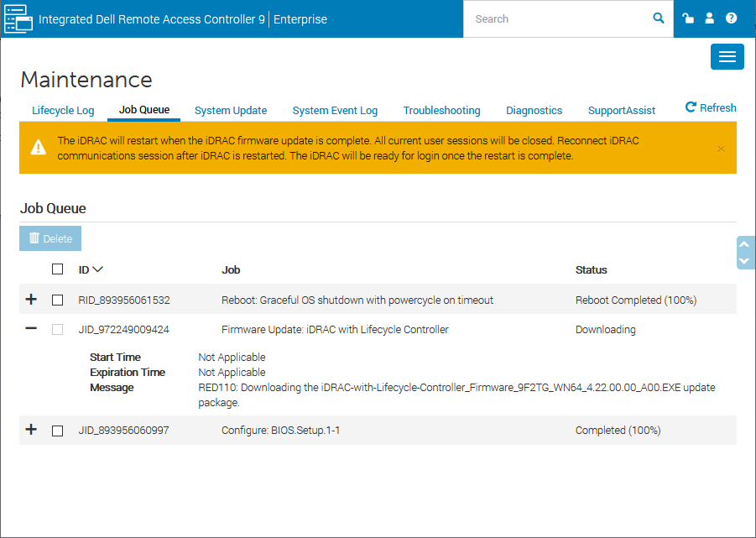Click the iDRAC server logo icon
This screenshot has height=538, width=756.
coord(18,18)
